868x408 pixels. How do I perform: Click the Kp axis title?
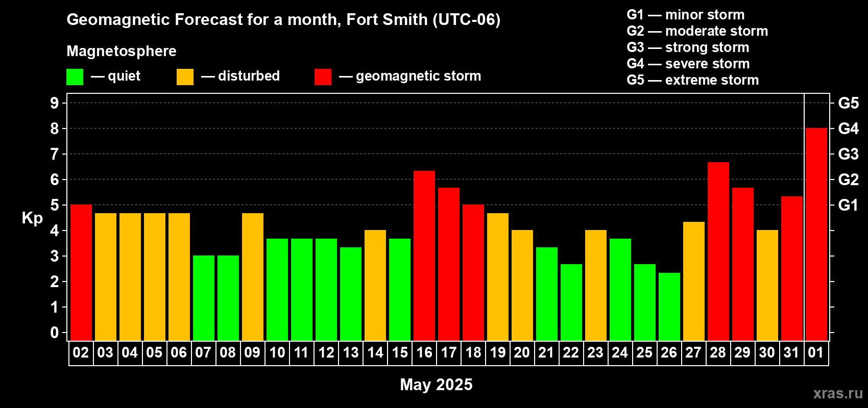32,218
